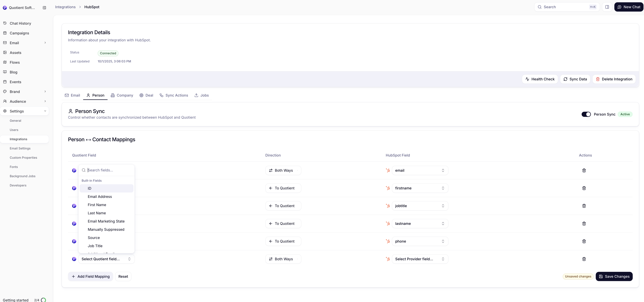Click the To Quotient direction on jobtitle row
This screenshot has width=644, height=302.
coord(283,206)
